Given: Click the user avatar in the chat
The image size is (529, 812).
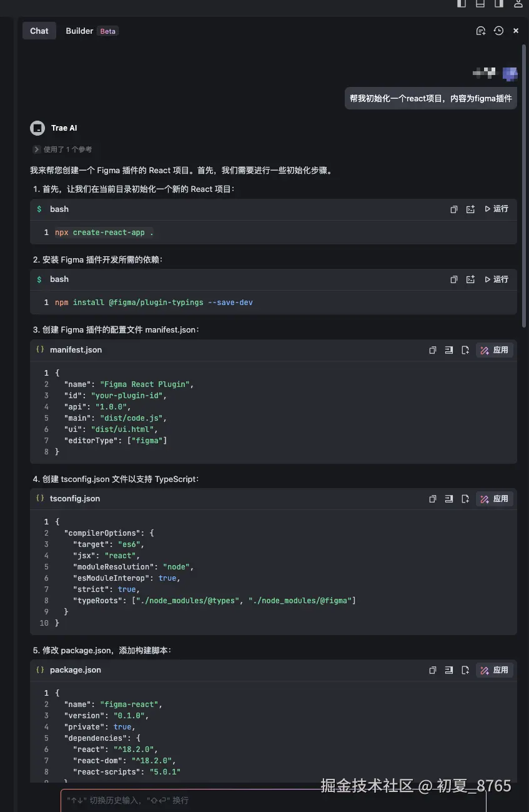Looking at the screenshot, I should [x=510, y=73].
